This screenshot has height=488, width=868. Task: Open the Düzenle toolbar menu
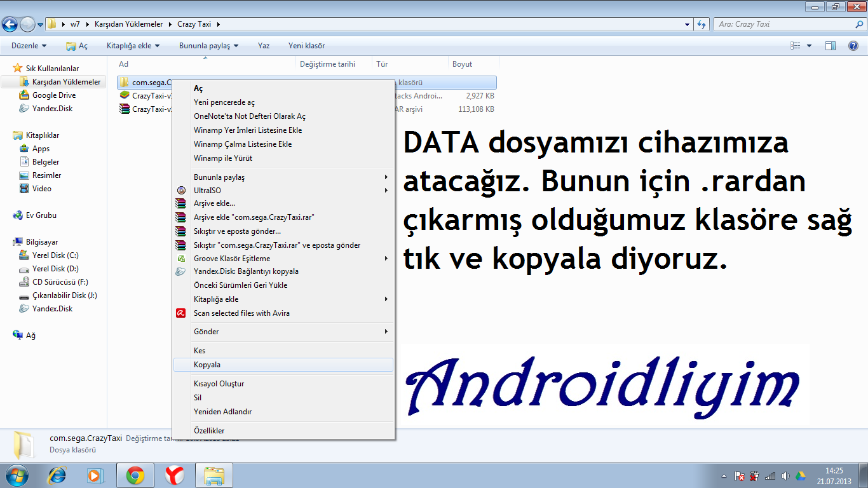[29, 46]
